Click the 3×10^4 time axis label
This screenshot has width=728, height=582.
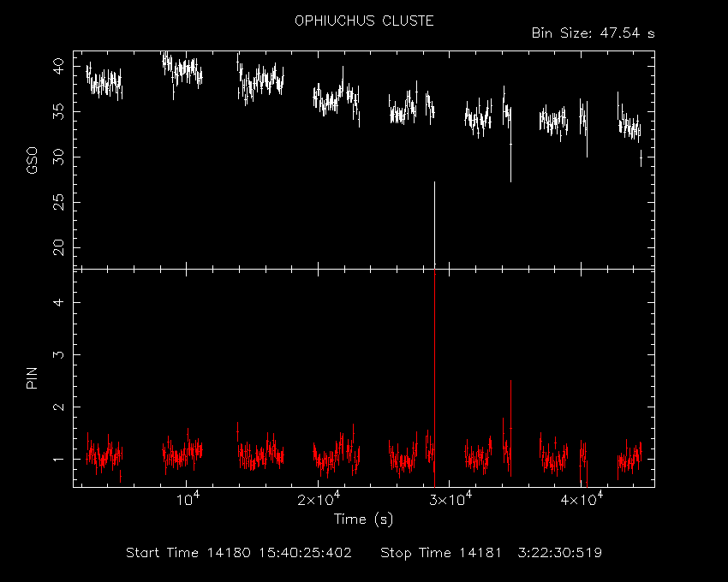click(451, 498)
